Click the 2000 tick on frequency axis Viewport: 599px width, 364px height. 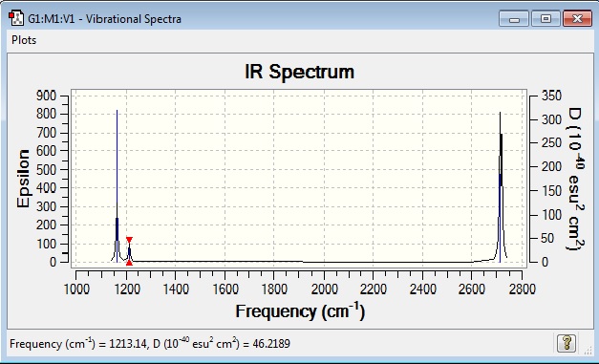(324, 289)
